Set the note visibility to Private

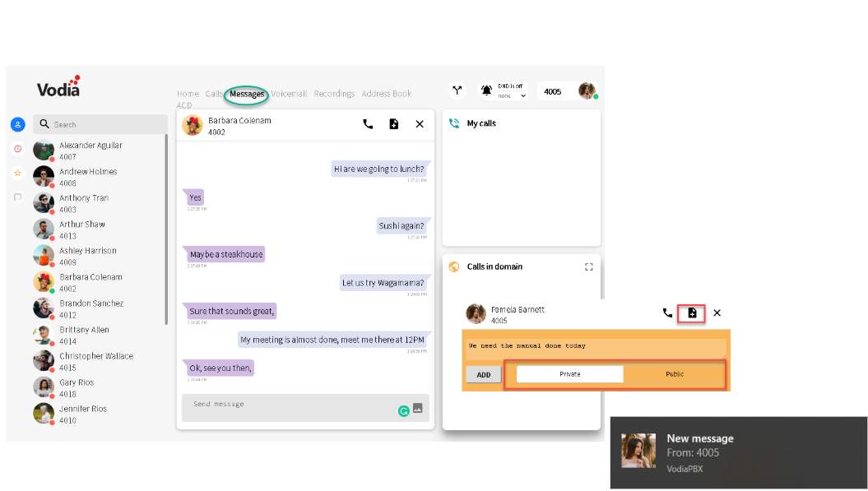coord(569,374)
